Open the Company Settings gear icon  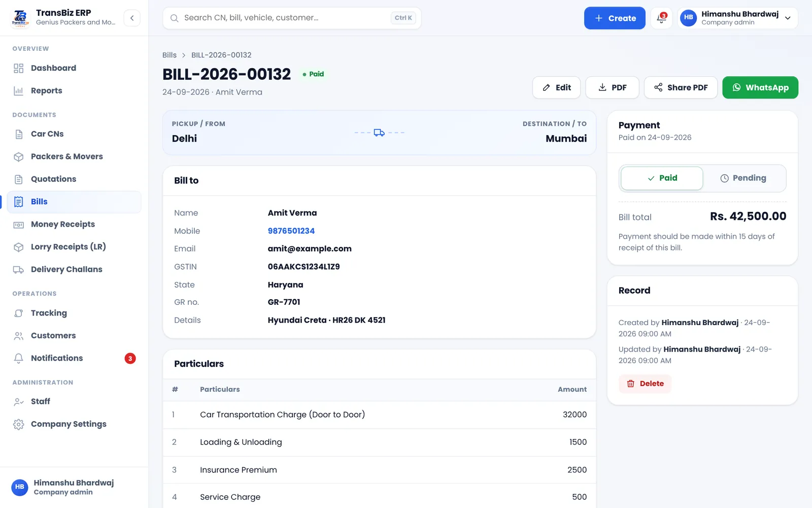point(19,424)
